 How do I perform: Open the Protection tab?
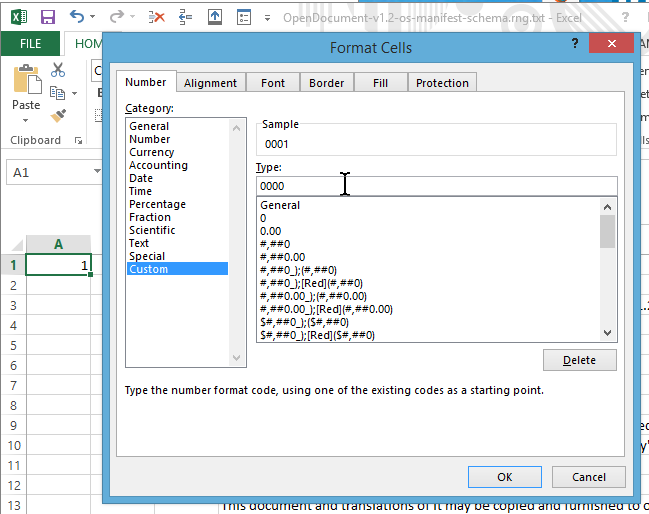point(441,83)
